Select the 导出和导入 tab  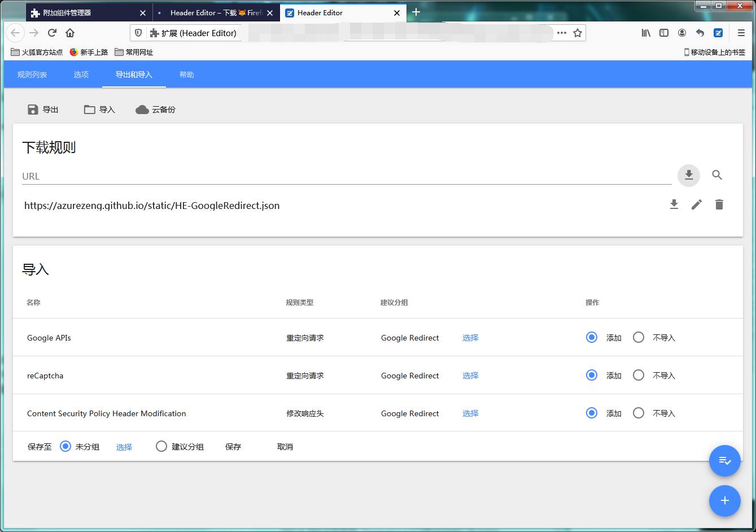coord(134,75)
